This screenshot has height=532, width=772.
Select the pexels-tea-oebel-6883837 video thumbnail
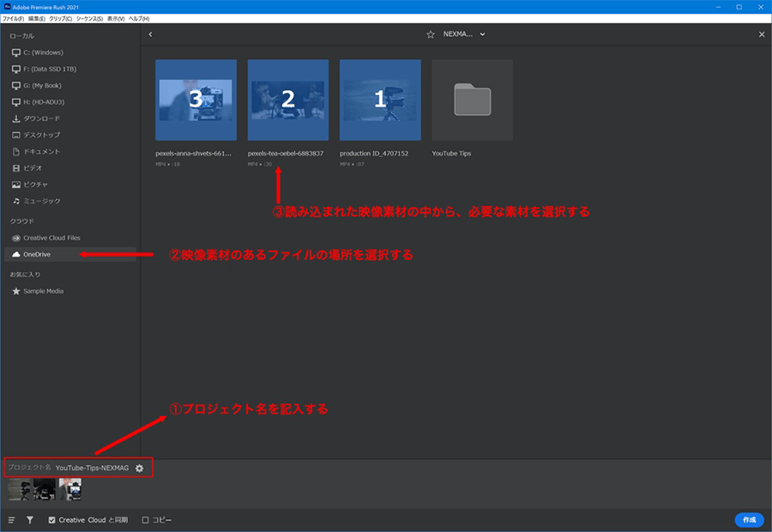coord(288,100)
